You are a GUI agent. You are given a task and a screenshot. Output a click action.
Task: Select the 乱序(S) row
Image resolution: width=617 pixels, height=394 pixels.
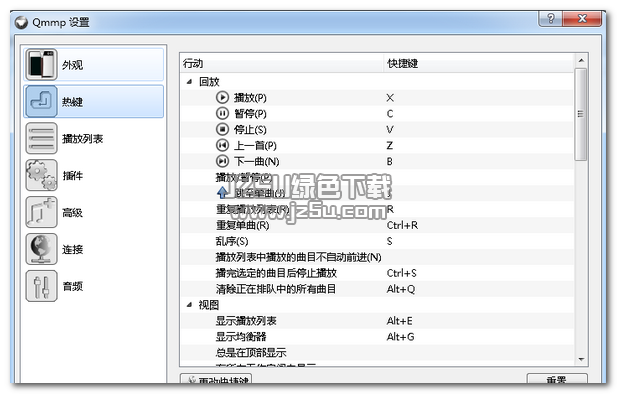377,241
